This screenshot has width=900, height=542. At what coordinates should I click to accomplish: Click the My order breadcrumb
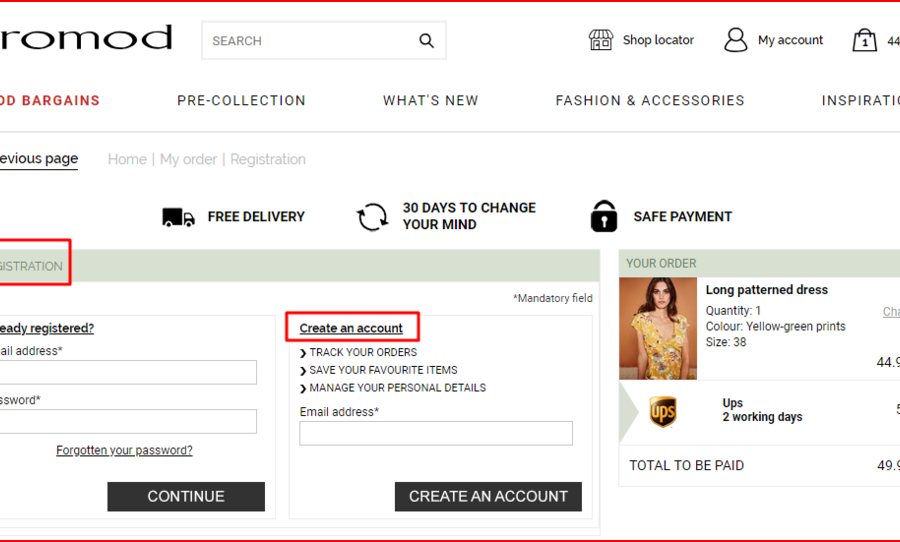pyautogui.click(x=188, y=160)
